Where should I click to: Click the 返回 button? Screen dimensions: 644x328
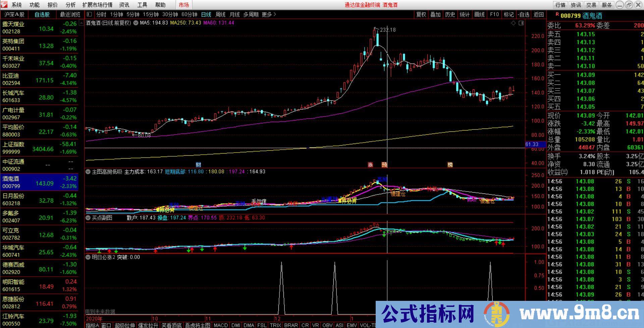point(539,14)
